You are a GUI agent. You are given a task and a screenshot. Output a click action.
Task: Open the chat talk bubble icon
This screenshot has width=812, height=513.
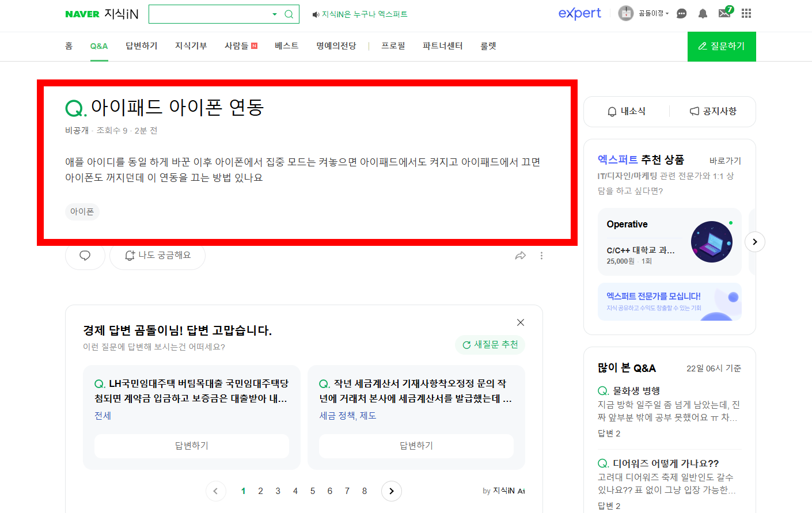point(681,13)
